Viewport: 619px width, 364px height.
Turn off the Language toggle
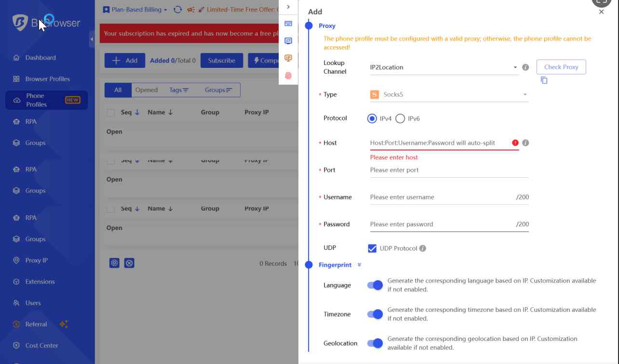click(375, 285)
